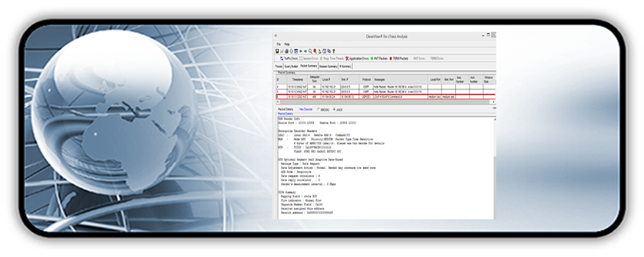Click the floppy disk save icon
Viewport: 644px width, 257px height.
(277, 51)
